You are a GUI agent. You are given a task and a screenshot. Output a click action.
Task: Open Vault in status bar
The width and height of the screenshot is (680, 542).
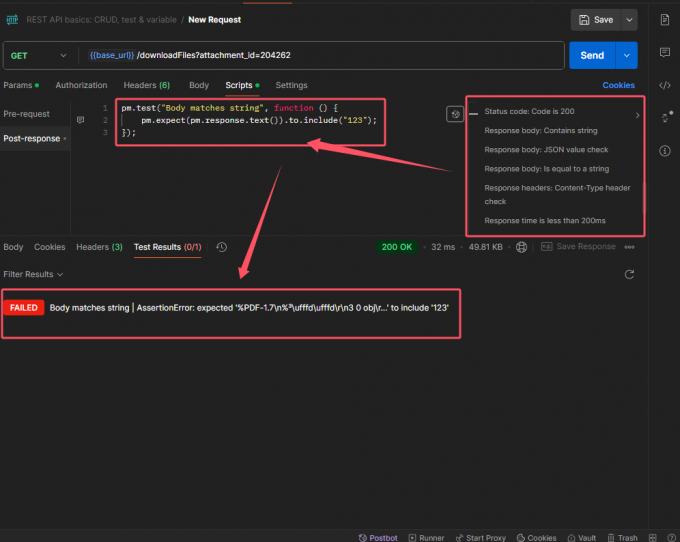coord(582,538)
